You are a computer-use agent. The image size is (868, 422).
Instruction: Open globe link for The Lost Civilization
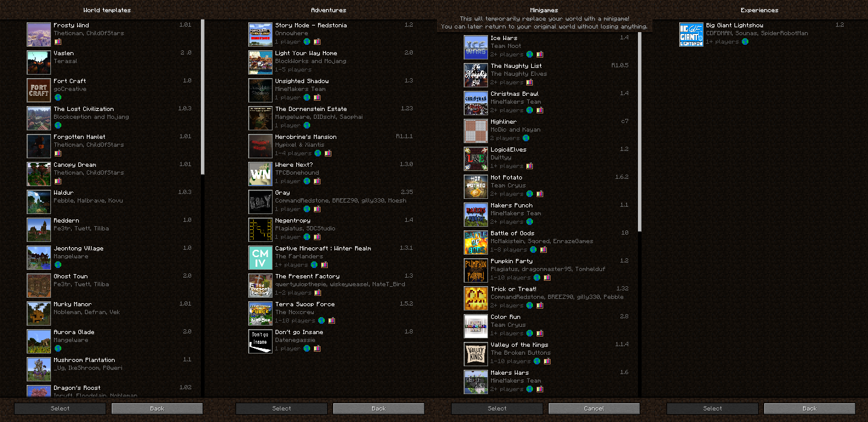pos(58,126)
